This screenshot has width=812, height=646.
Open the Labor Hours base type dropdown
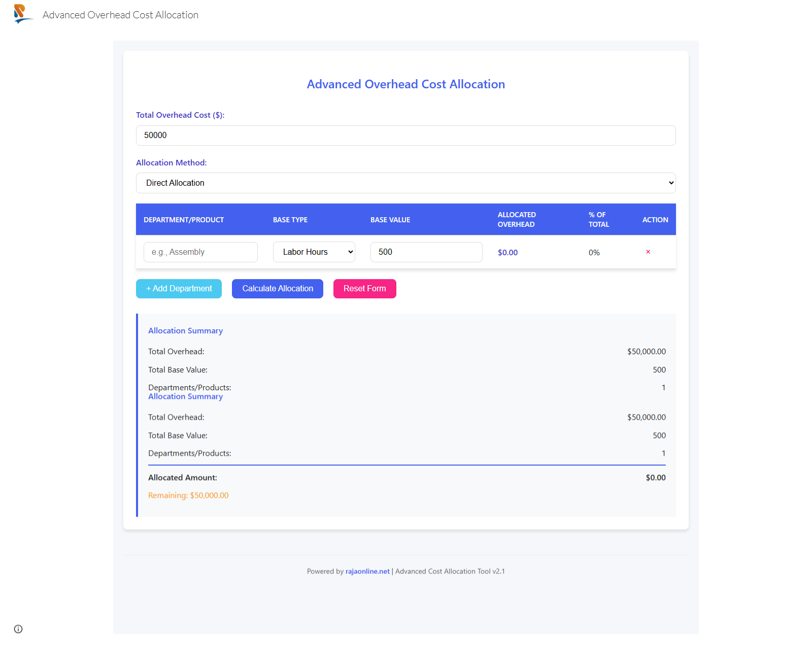[314, 252]
